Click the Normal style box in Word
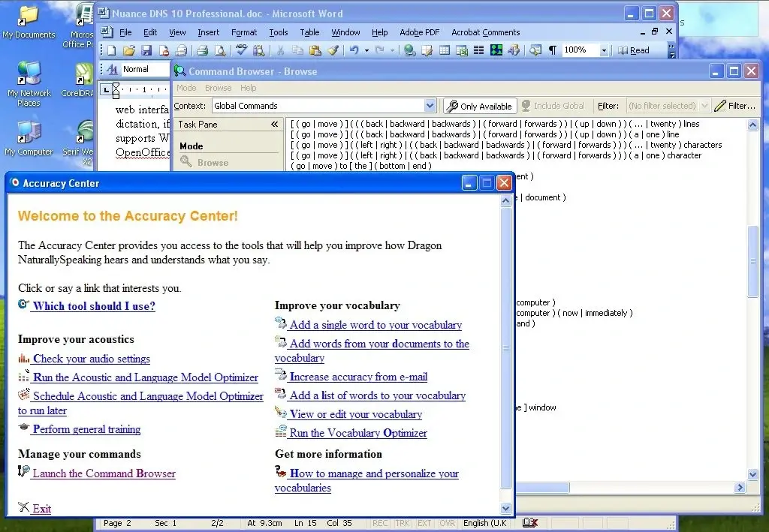The image size is (769, 532). [145, 69]
